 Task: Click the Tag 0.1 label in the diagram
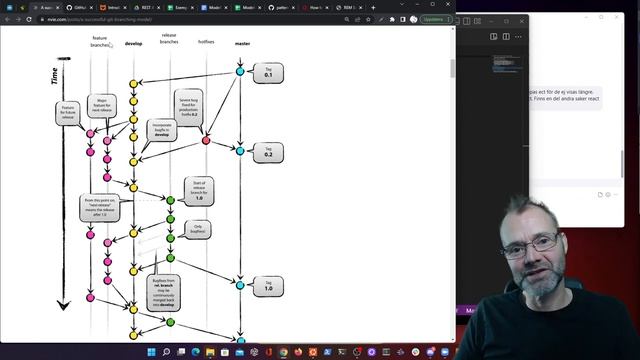click(x=268, y=73)
